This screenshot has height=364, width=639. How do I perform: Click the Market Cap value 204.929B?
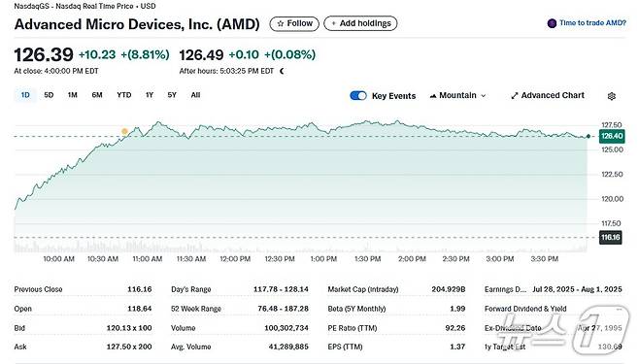(449, 289)
